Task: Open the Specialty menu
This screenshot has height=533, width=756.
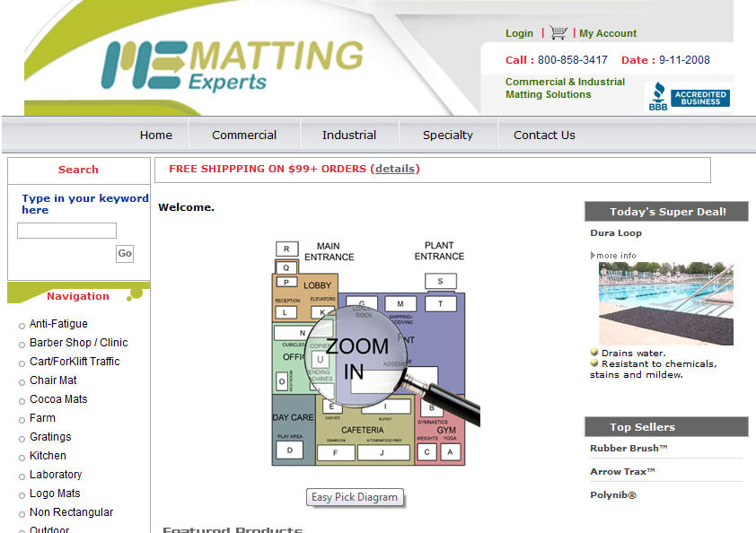Action: (448, 135)
